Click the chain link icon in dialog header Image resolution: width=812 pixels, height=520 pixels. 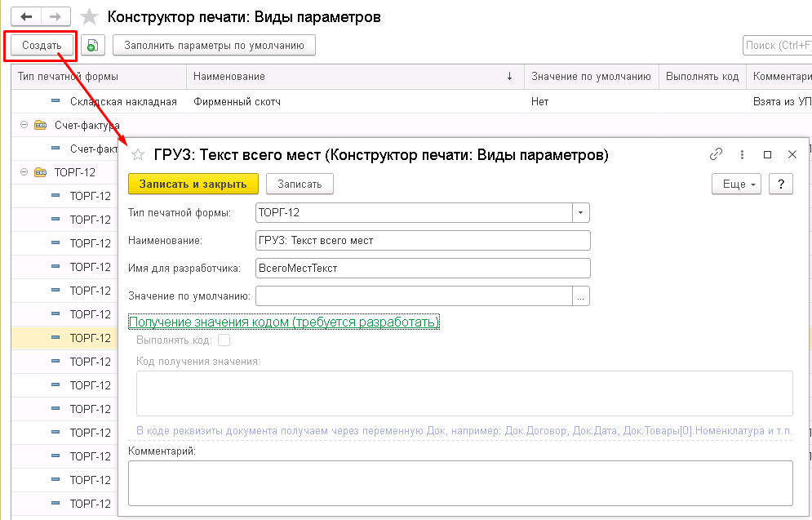coord(717,154)
